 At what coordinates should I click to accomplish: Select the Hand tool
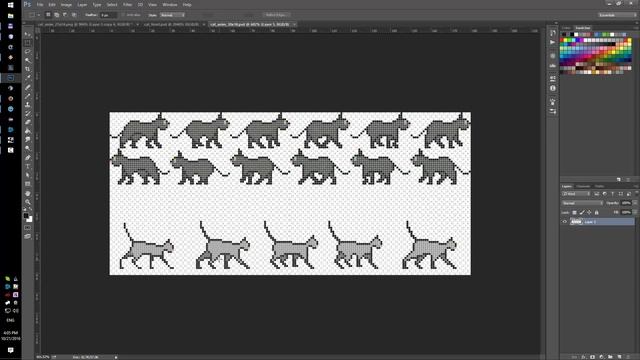click(27, 193)
